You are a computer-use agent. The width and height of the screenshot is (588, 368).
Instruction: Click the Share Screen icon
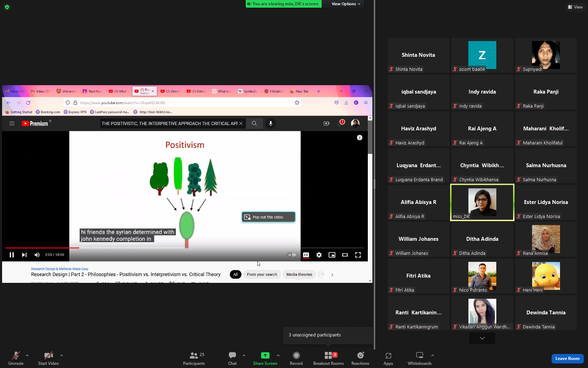pyautogui.click(x=265, y=355)
